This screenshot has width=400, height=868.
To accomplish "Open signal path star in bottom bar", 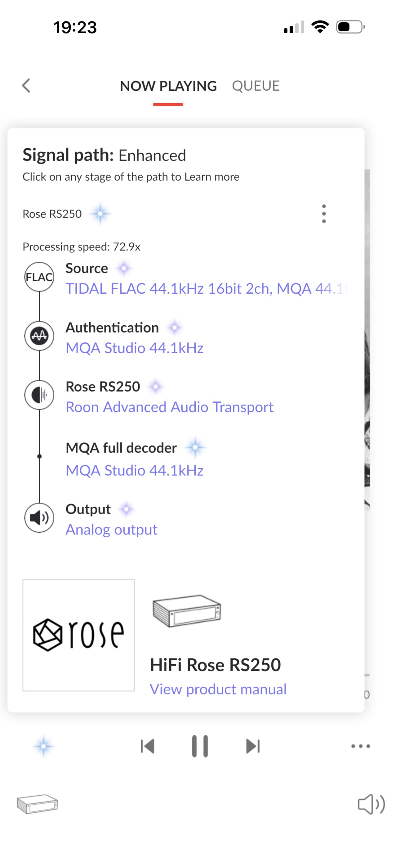I will tap(43, 746).
